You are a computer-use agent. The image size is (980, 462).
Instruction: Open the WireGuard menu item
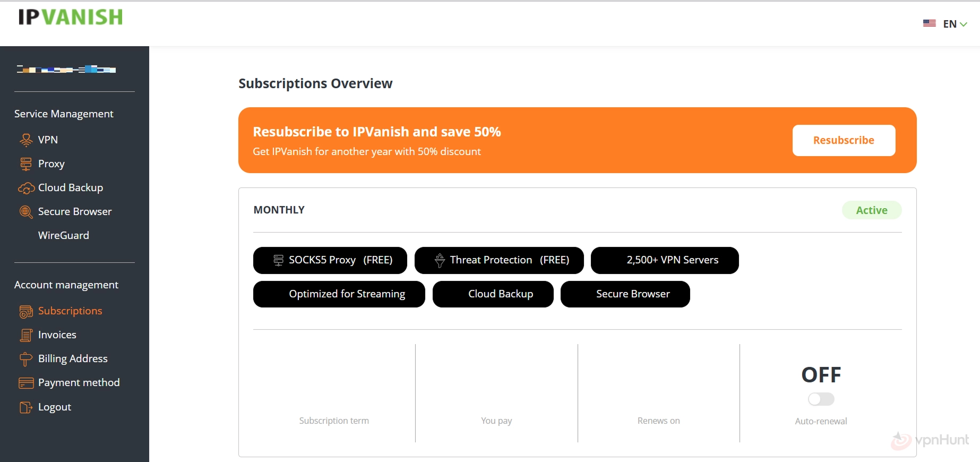pyautogui.click(x=63, y=235)
